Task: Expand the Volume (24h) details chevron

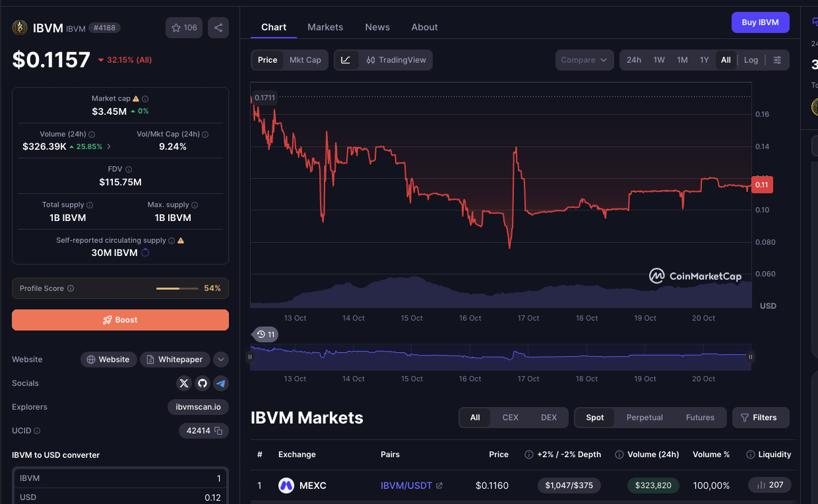Action: 109,146
